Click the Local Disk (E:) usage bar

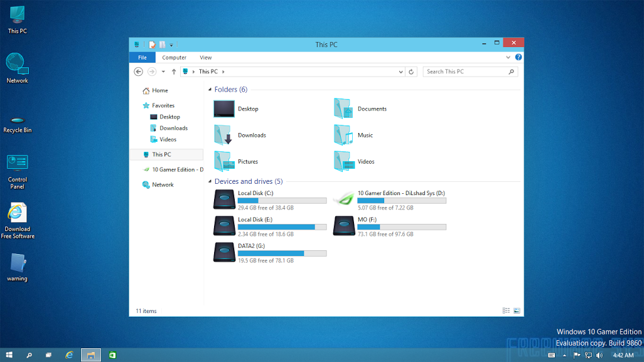pyautogui.click(x=282, y=227)
